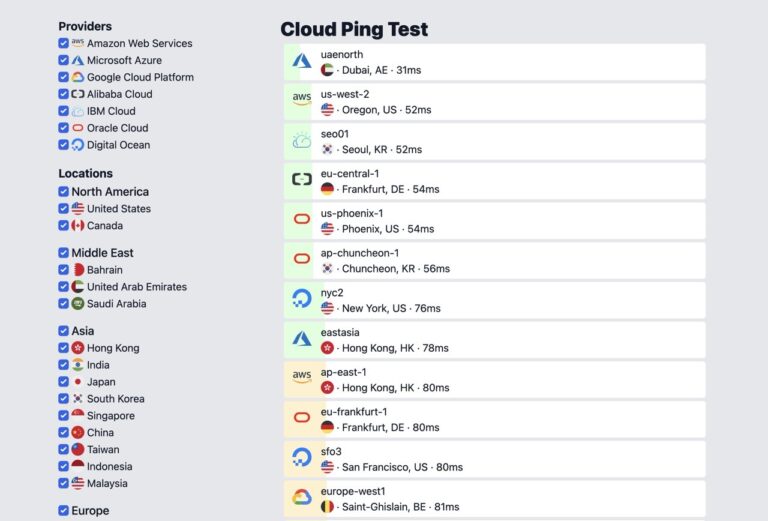Viewport: 768px width, 521px height.
Task: Click the Digital Ocean icon for nyc2
Action: (301, 299)
